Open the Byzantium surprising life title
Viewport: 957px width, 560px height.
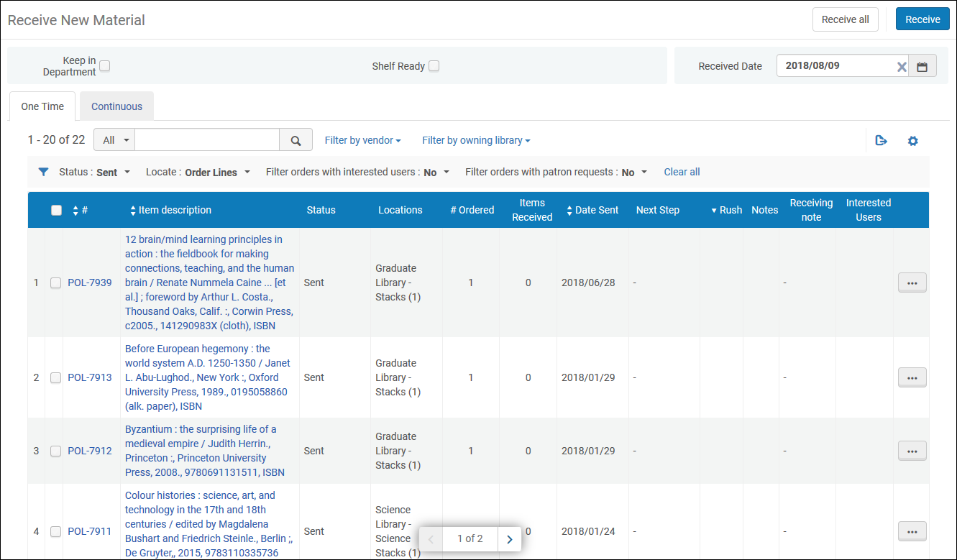click(205, 451)
